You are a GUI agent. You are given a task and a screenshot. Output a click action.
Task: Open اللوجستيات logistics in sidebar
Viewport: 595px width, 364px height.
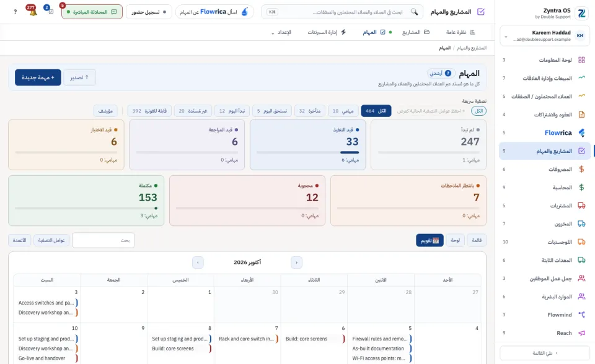tap(544, 242)
